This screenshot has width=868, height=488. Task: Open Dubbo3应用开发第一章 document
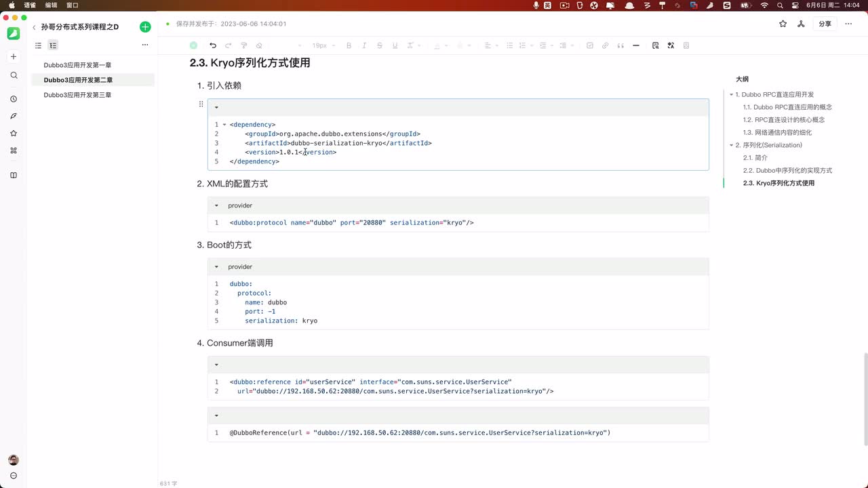(77, 65)
